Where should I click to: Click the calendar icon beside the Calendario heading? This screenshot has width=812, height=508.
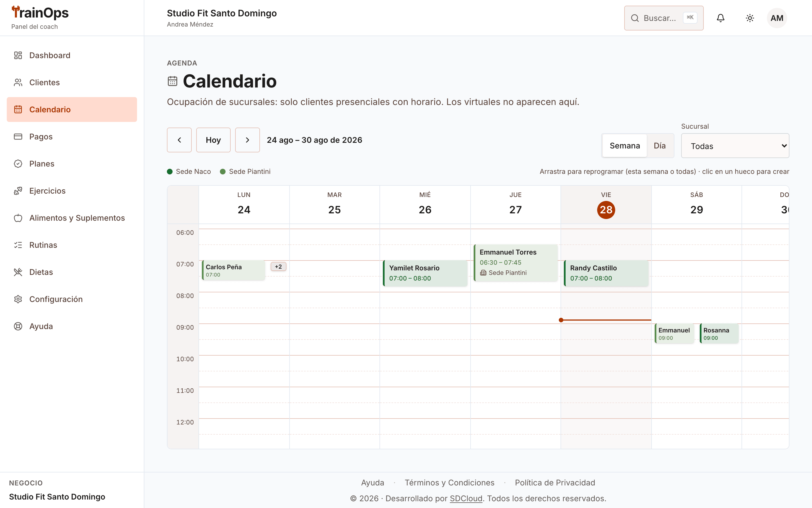(173, 81)
